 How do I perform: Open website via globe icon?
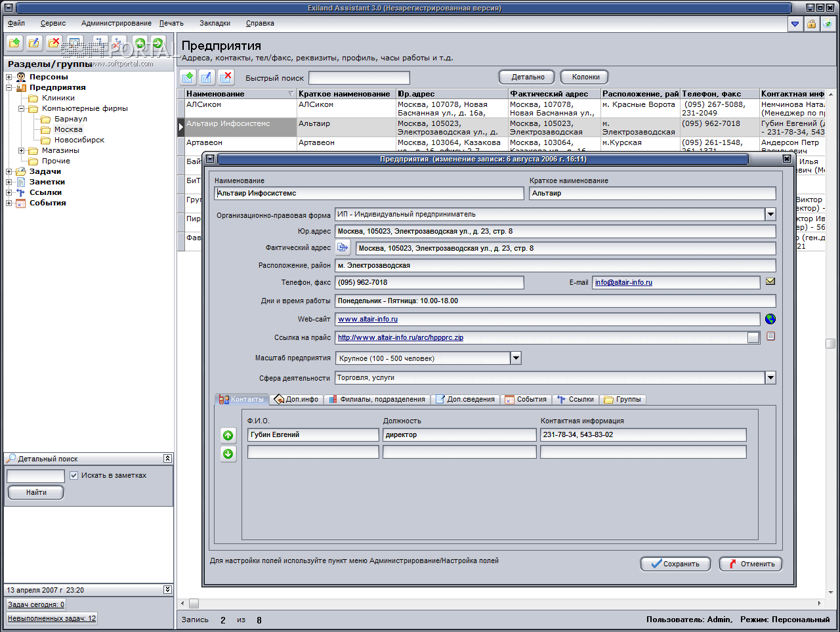(x=770, y=319)
